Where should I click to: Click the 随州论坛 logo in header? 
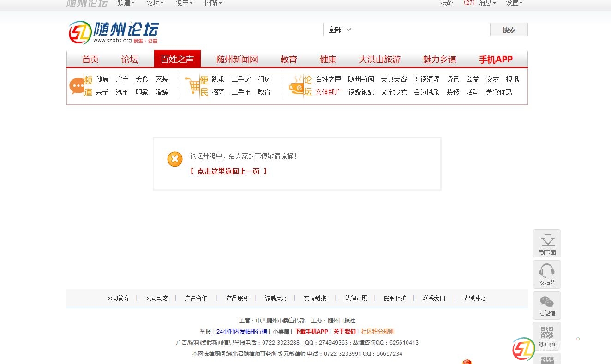coord(114,32)
